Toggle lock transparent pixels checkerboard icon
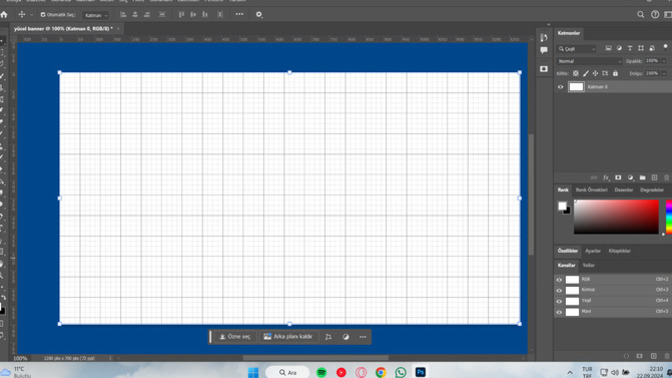This screenshot has width=672, height=378. tap(576, 74)
